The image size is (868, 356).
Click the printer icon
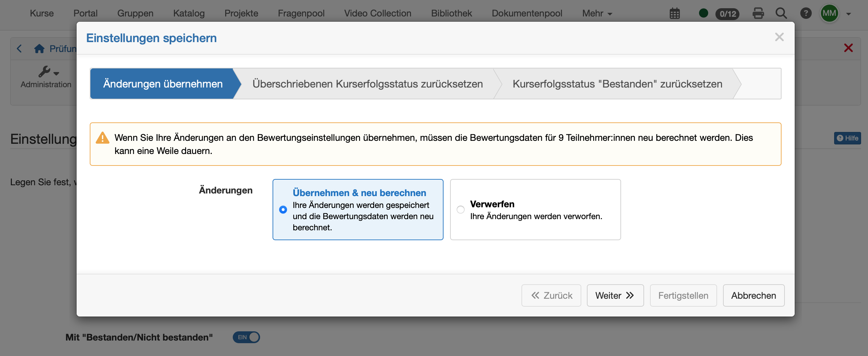tap(758, 13)
